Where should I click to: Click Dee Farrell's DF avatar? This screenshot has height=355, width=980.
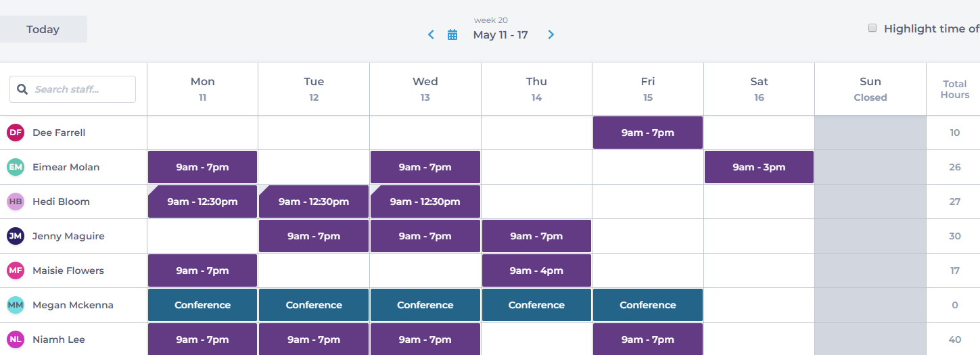coord(16,133)
